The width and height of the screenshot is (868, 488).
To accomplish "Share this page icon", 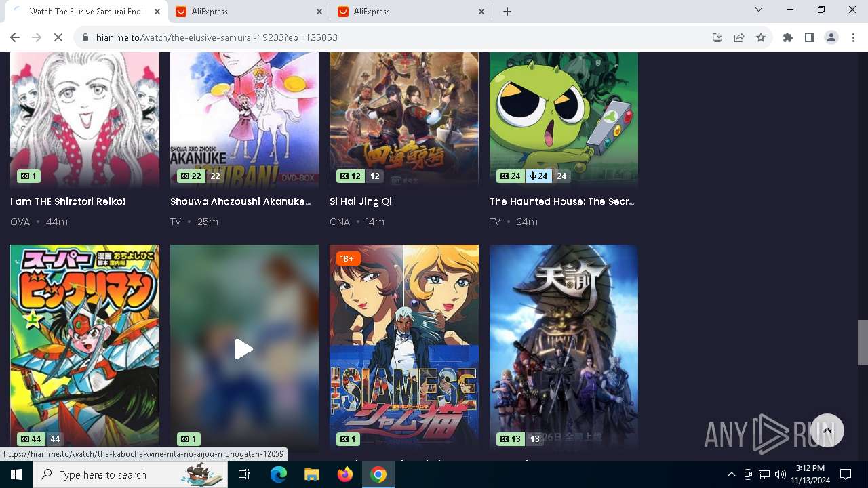I will tap(739, 37).
